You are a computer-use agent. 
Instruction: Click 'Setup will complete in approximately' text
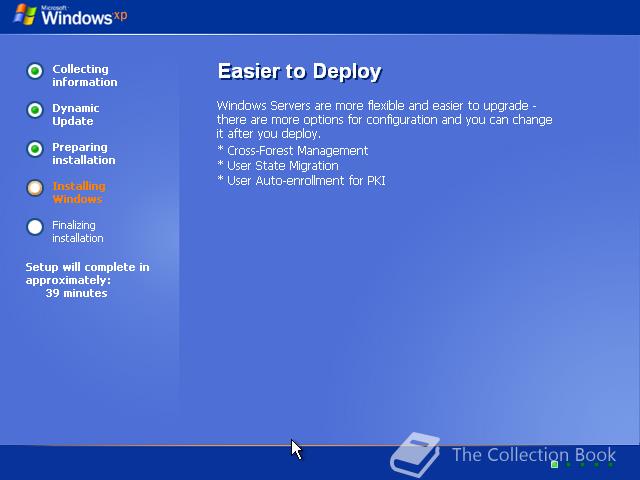coord(87,273)
